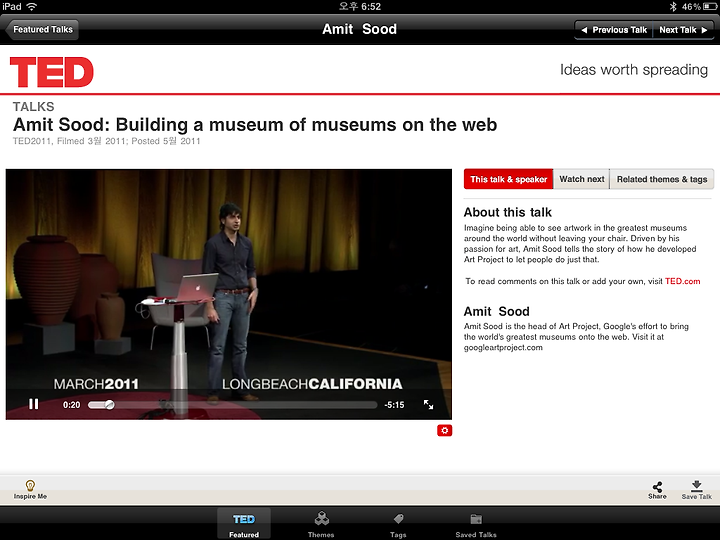The height and width of the screenshot is (540, 720).
Task: Tap the Bluetooth status icon
Action: coord(673,6)
